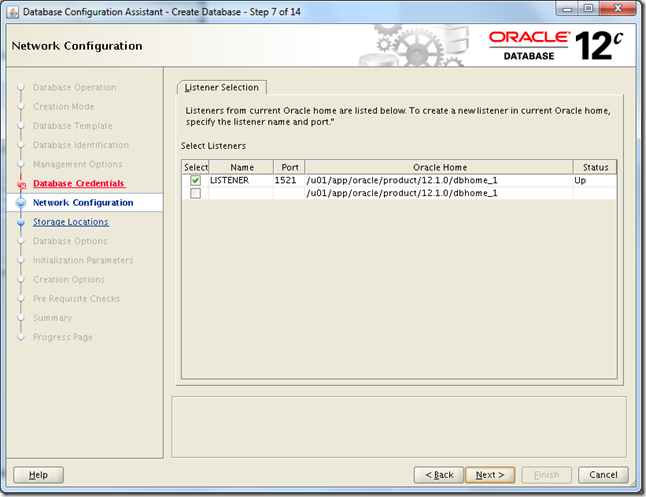
Task: Click the Database Template step
Action: tap(73, 126)
